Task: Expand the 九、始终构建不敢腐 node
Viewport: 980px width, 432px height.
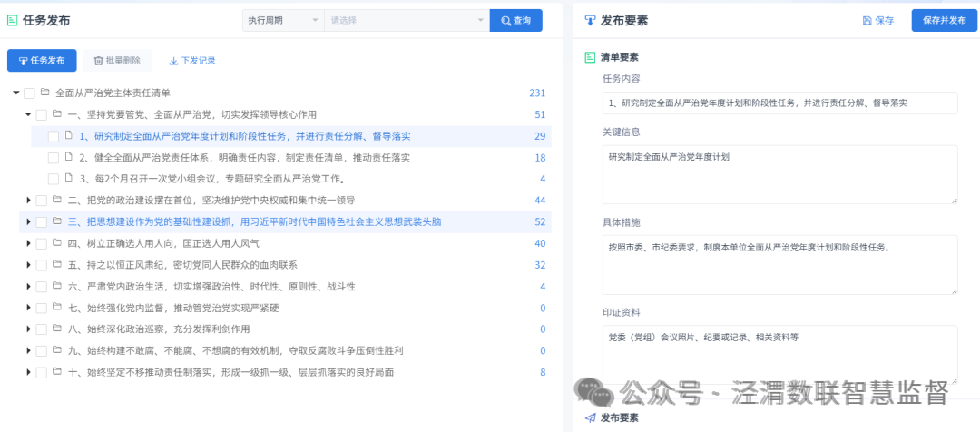Action: point(28,350)
